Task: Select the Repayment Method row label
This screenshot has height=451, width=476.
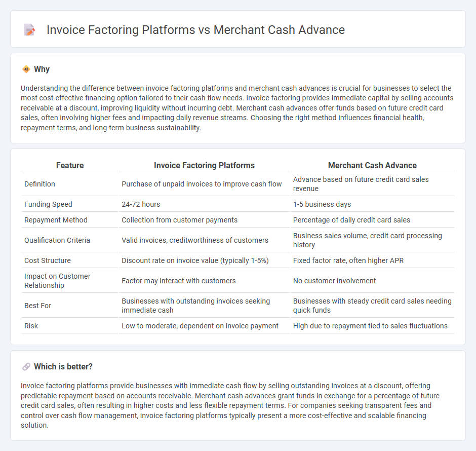Action: 56,220
